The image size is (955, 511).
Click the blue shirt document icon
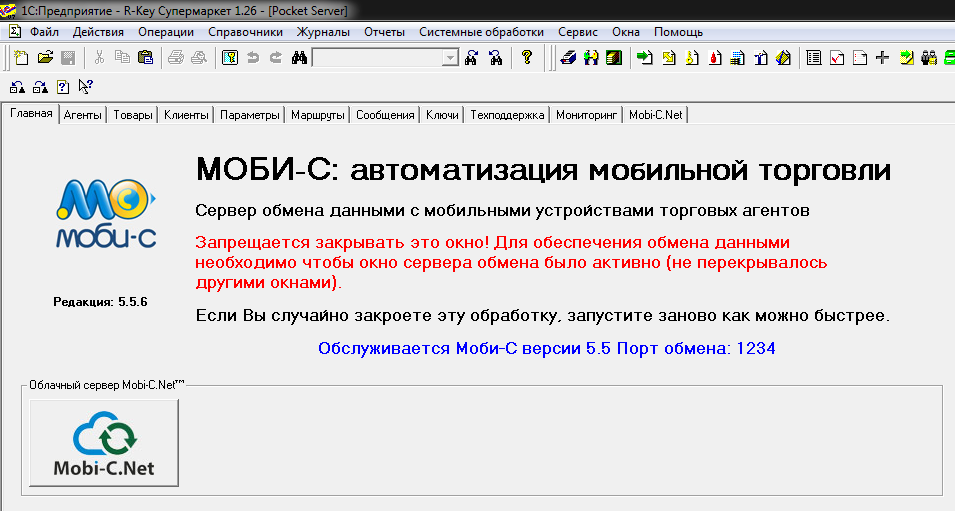761,58
